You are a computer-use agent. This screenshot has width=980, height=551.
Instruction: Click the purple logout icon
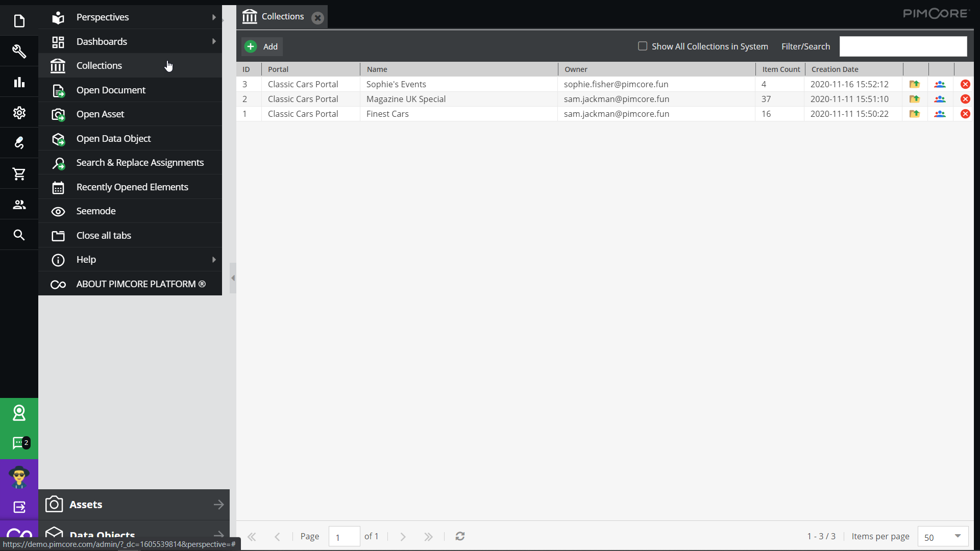pyautogui.click(x=19, y=507)
